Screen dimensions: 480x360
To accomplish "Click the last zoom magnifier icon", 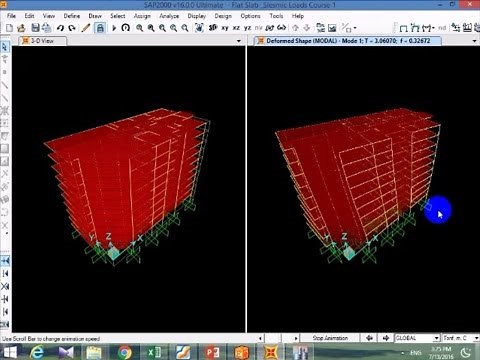I will [185, 28].
